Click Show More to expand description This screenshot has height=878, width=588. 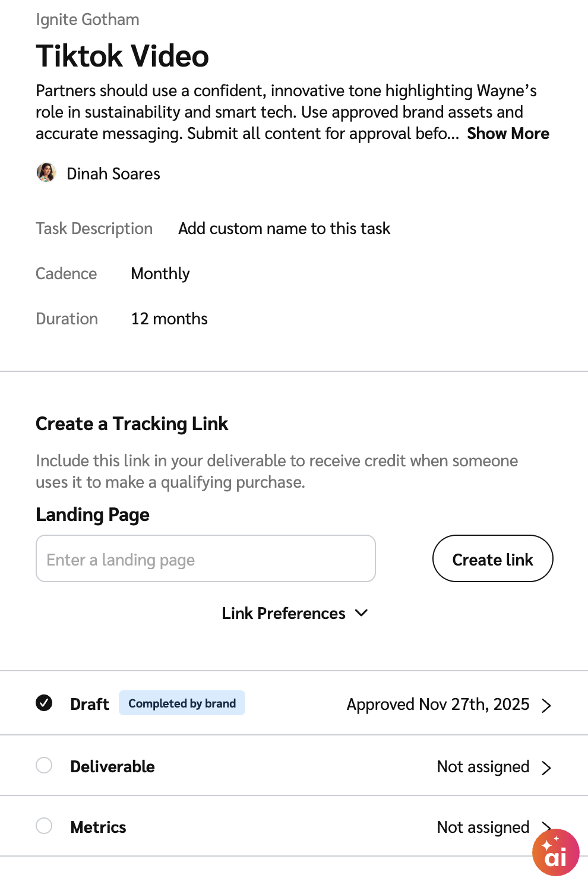click(x=508, y=134)
